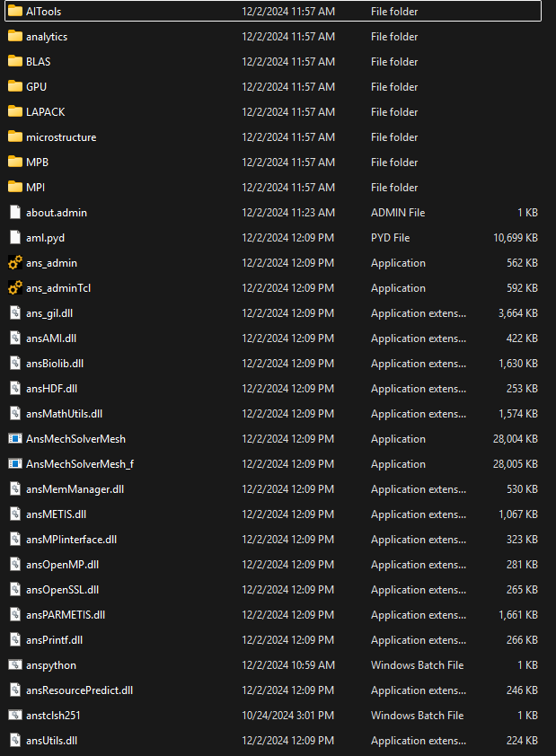Click the 10/24/2024 3:01 PM date
The width and height of the screenshot is (556, 756).
[288, 715]
